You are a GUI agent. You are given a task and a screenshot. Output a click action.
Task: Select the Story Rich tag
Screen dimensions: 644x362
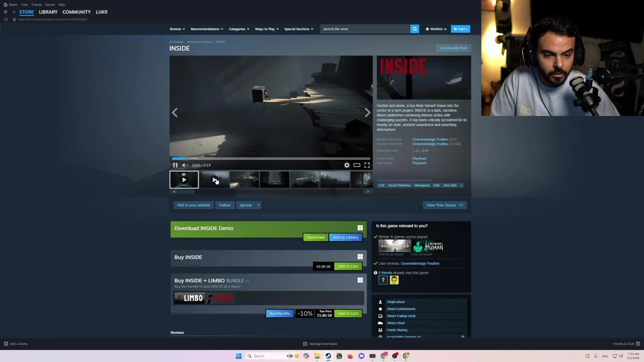(450, 185)
